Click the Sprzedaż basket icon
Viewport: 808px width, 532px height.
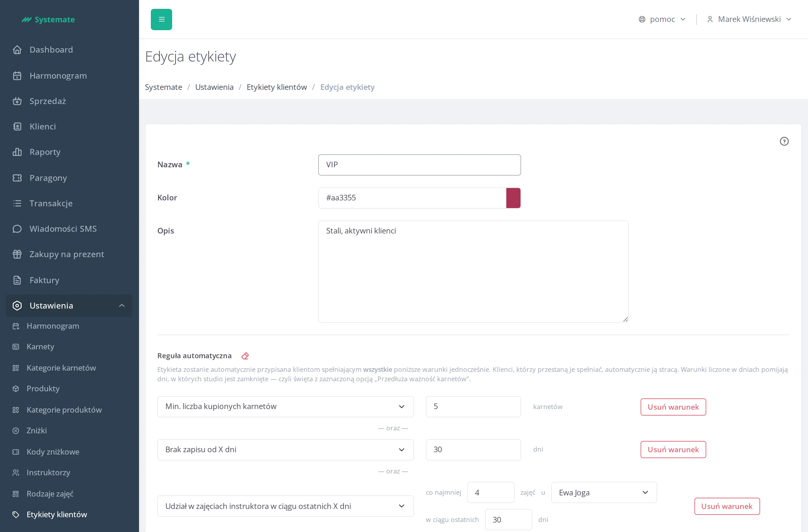tap(17, 101)
